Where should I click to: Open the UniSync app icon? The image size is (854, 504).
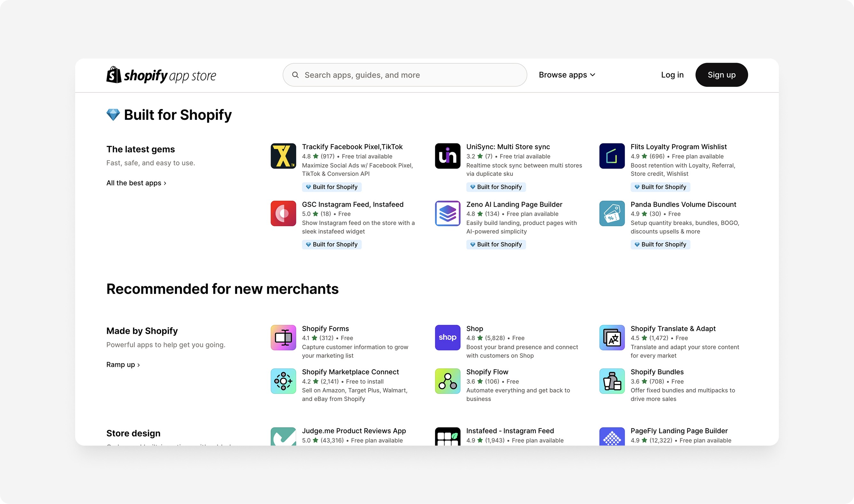(x=447, y=156)
